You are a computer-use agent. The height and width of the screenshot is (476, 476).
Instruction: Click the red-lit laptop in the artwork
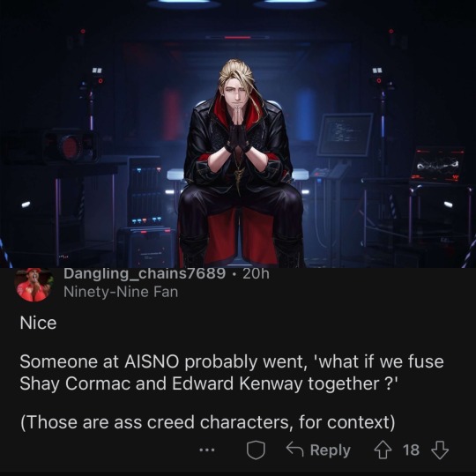point(437,165)
